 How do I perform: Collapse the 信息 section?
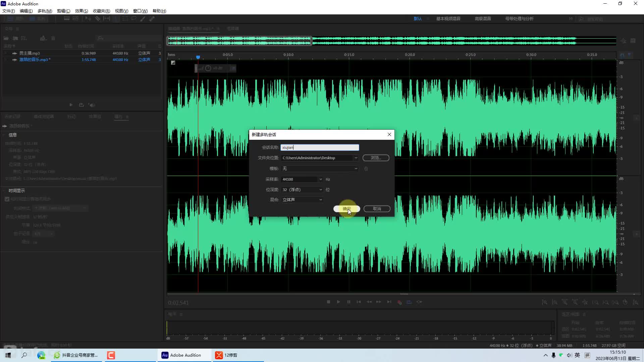[x=4, y=135]
